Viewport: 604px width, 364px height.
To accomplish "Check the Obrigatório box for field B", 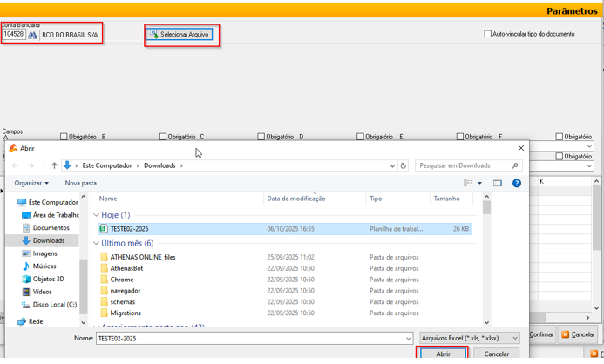I will (64, 137).
